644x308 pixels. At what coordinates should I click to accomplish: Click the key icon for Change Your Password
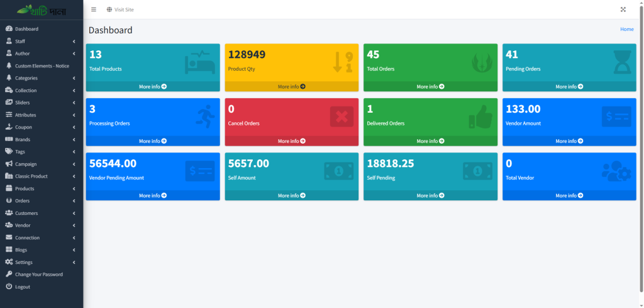click(9, 275)
